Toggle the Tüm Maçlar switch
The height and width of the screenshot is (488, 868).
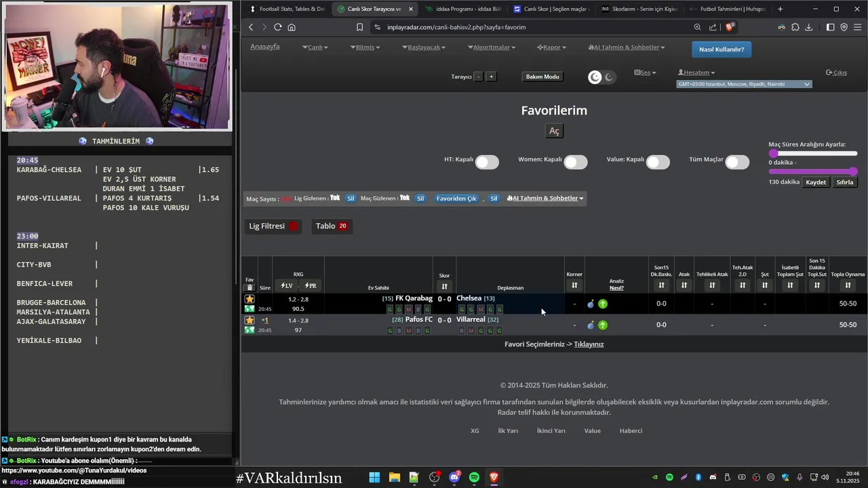(x=737, y=162)
